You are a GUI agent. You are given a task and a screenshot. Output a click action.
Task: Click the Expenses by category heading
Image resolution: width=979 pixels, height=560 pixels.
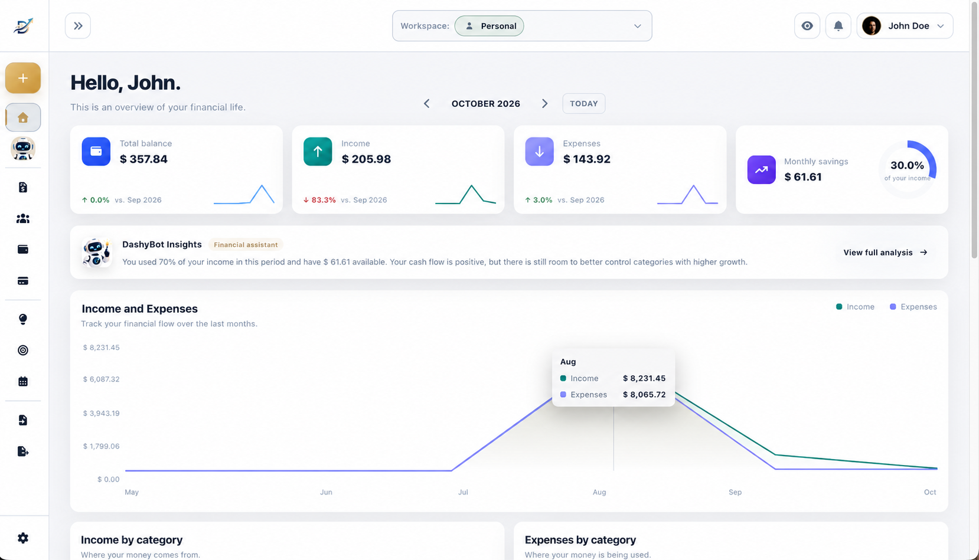(x=580, y=540)
